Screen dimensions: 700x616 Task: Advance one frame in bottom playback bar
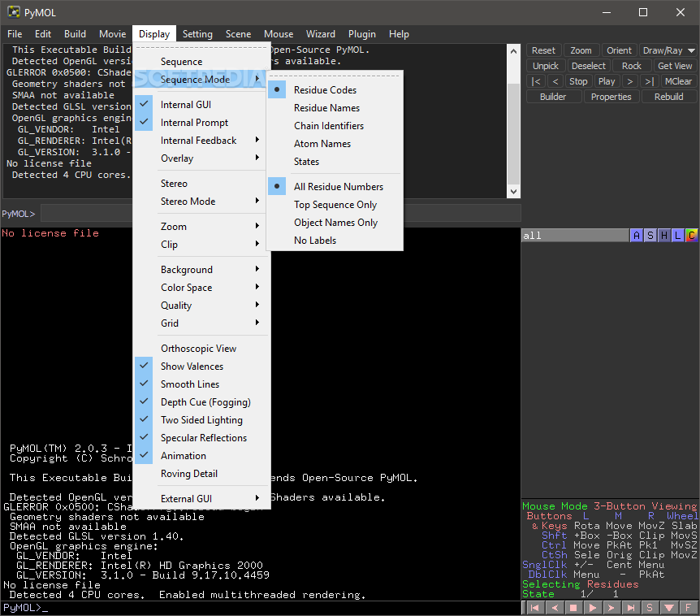611,608
